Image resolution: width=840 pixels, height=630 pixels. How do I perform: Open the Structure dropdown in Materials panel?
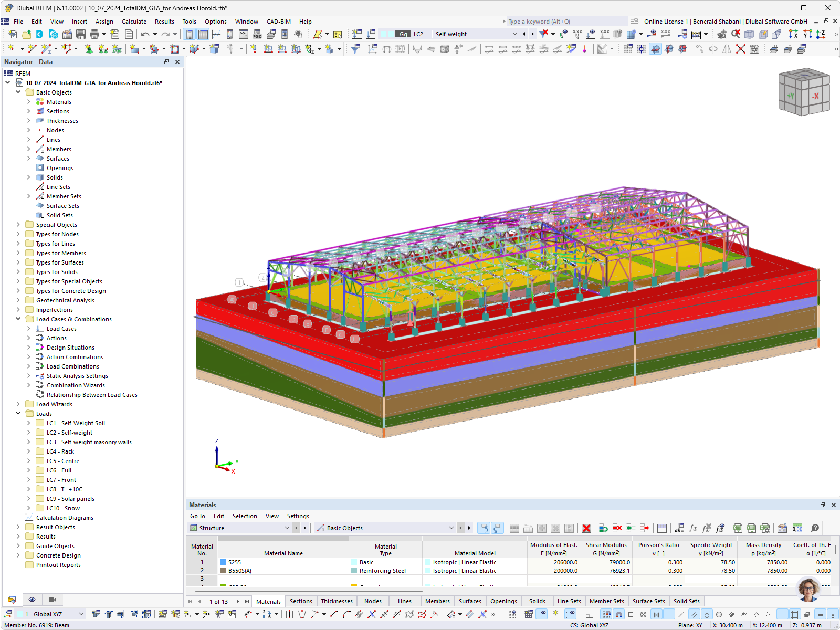coord(287,528)
